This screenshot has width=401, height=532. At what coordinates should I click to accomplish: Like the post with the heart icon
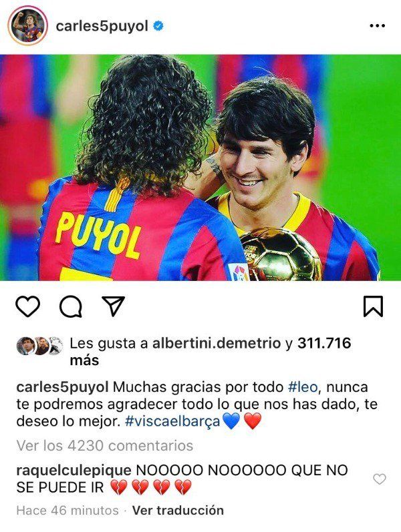click(28, 306)
